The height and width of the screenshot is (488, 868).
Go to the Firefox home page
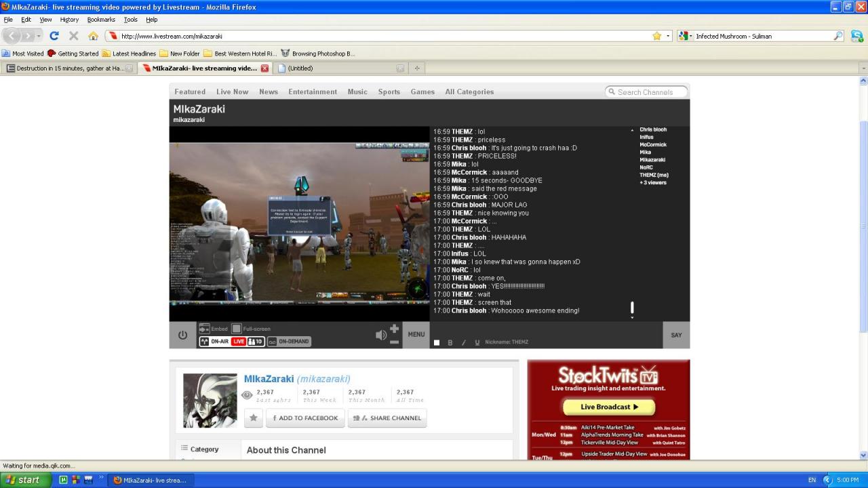coord(93,36)
